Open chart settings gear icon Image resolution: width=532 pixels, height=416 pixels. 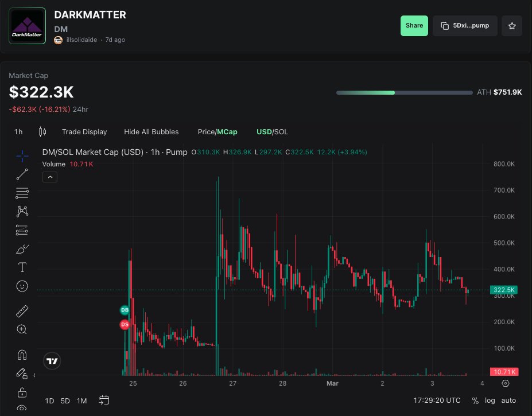click(x=506, y=383)
